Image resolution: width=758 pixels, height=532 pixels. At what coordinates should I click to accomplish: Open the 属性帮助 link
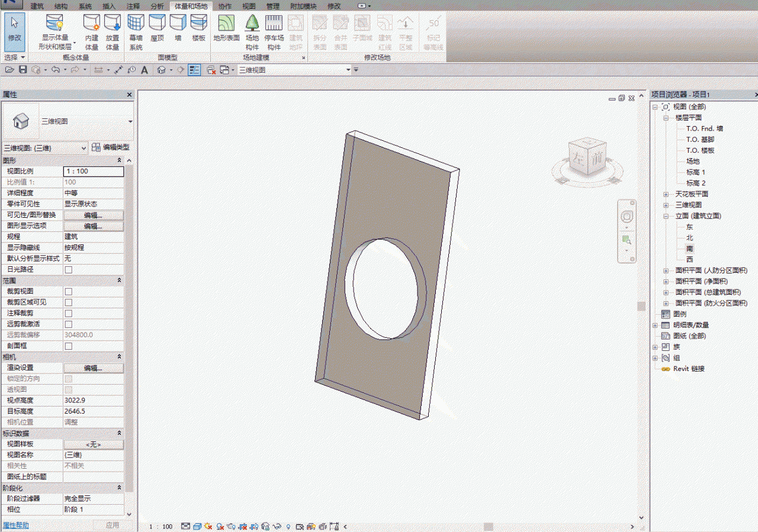click(x=15, y=525)
